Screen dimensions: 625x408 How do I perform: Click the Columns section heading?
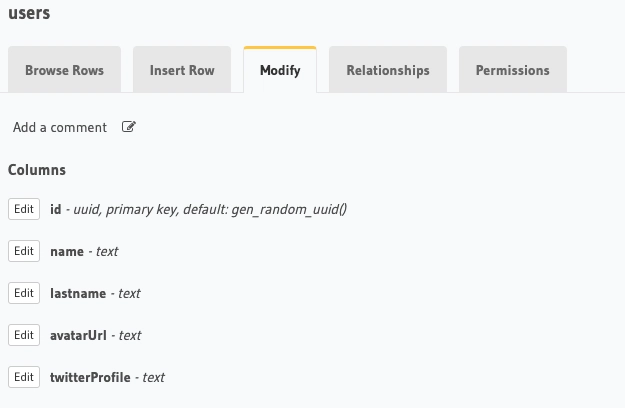click(37, 170)
